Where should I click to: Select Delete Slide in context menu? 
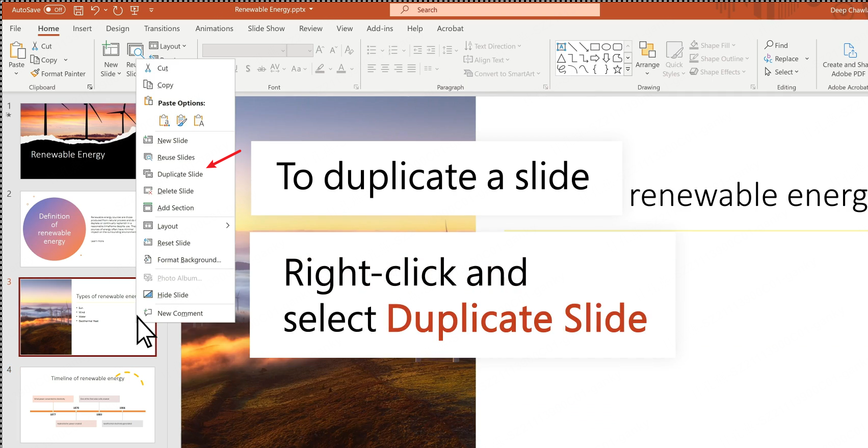186,191
